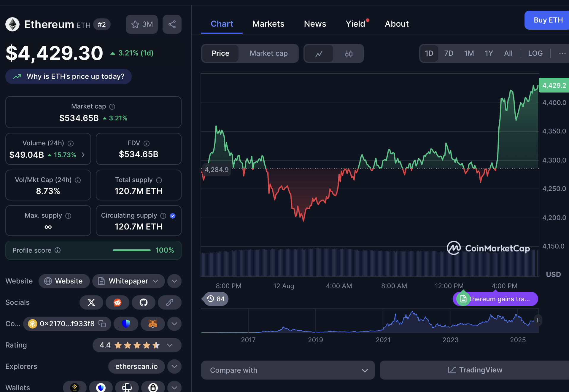Click Why is ETH's price up today?

pyautogui.click(x=69, y=77)
